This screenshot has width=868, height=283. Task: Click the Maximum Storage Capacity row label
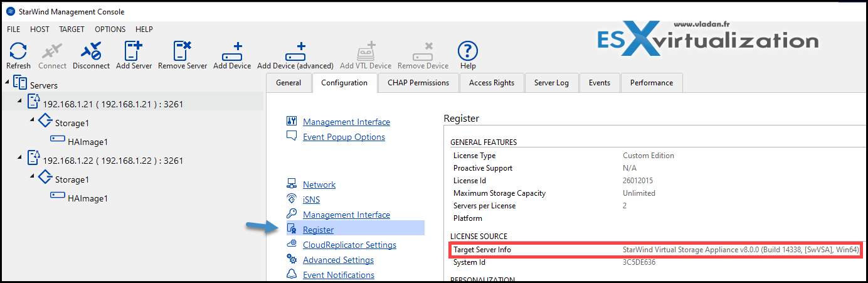pos(499,193)
